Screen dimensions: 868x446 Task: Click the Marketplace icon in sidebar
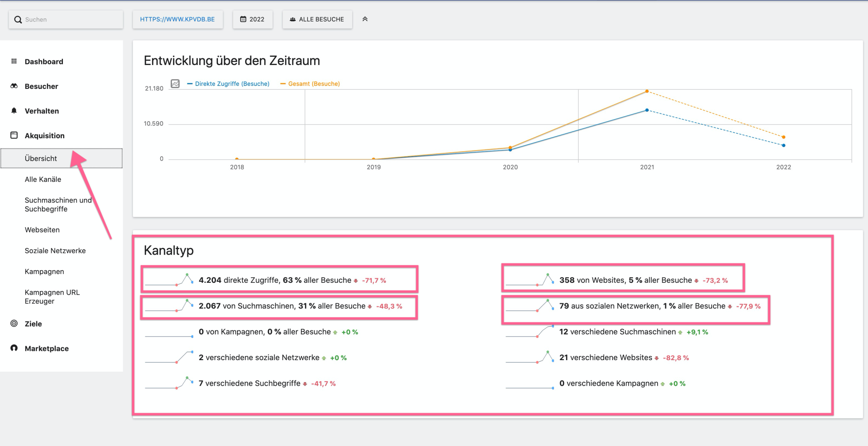[14, 348]
